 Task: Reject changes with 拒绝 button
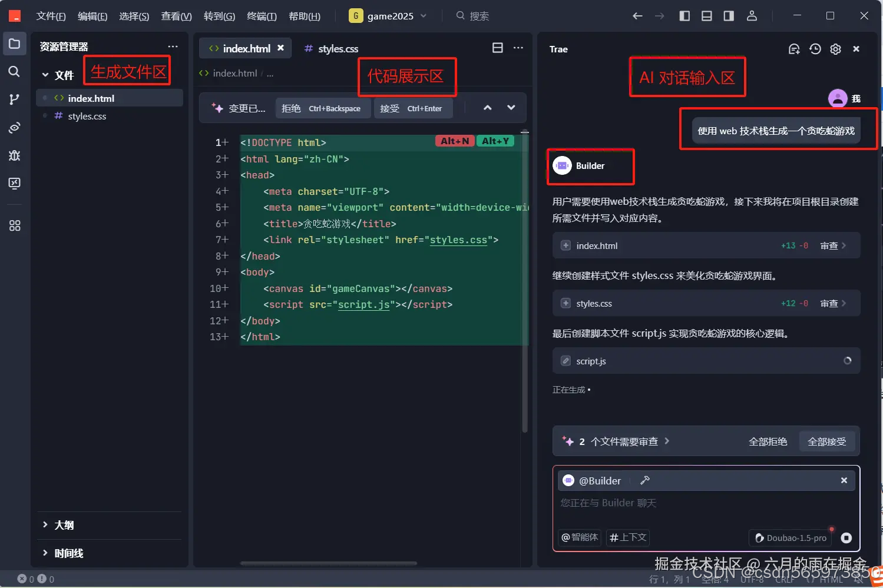click(322, 108)
